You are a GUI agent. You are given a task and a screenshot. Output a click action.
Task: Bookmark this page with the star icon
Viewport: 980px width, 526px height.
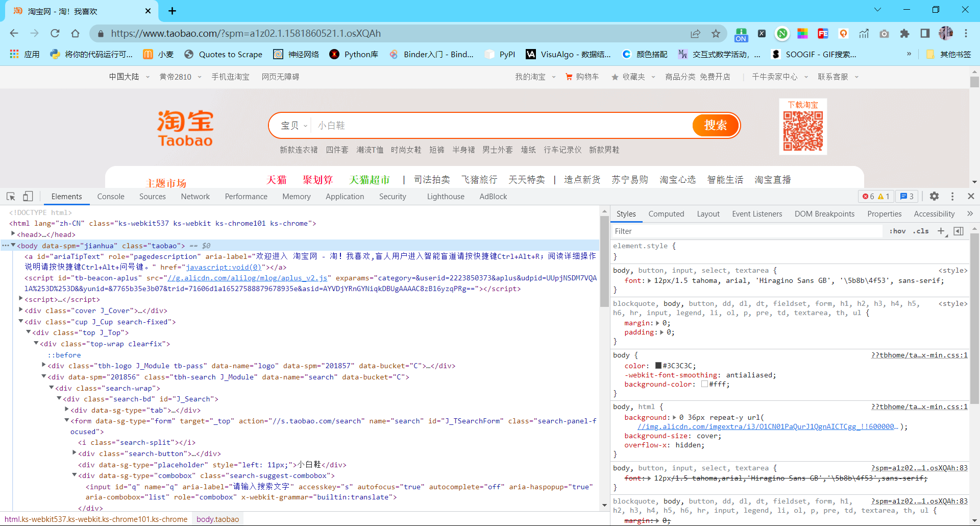(x=716, y=34)
